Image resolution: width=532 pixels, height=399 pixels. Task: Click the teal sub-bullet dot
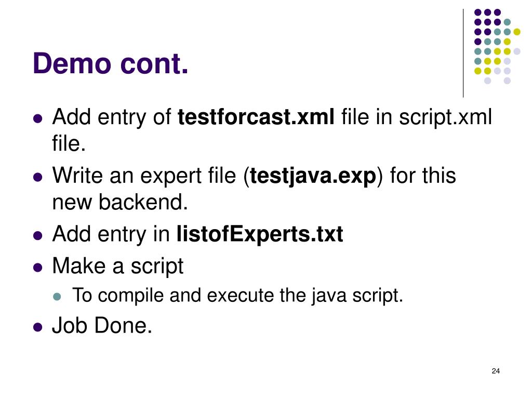[57, 297]
